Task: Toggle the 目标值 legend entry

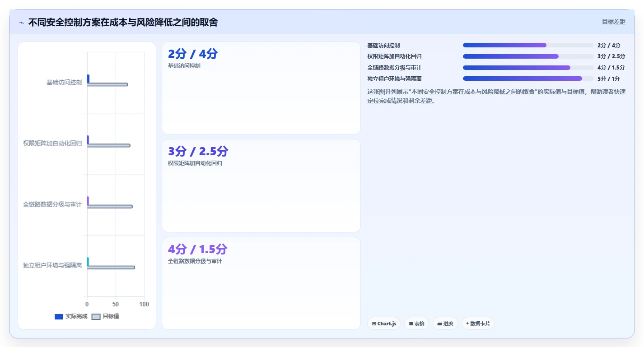Action: tap(105, 316)
